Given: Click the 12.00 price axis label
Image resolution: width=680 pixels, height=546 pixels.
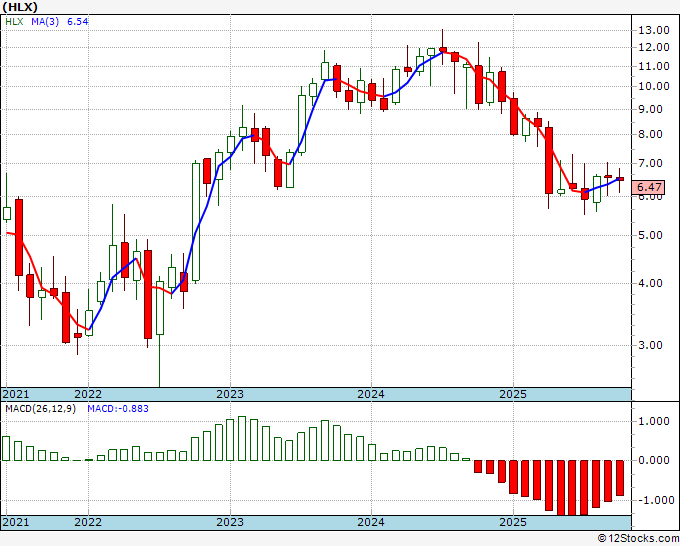Looking at the screenshot, I should click(654, 47).
